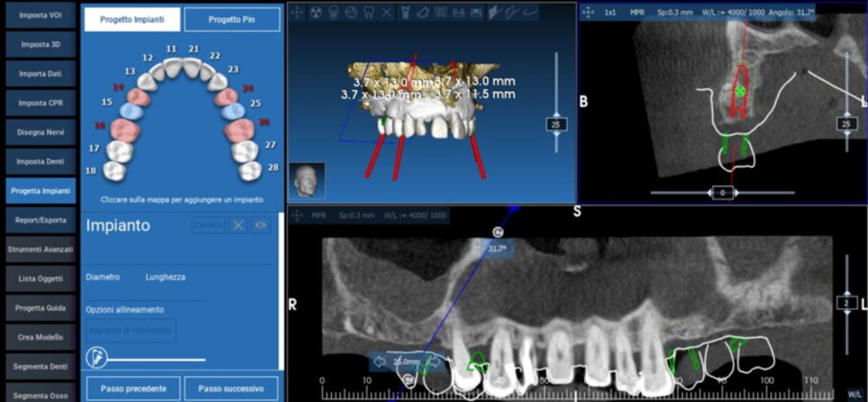Click the move arrows icon in cross-section view
This screenshot has height=402, width=868.
click(x=590, y=12)
